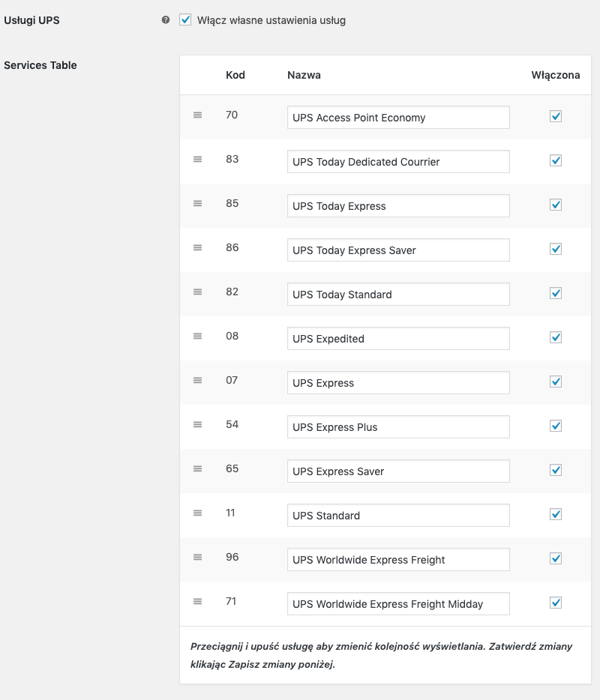Click the Włączona column header
Screen dimensions: 600x700
pos(555,75)
